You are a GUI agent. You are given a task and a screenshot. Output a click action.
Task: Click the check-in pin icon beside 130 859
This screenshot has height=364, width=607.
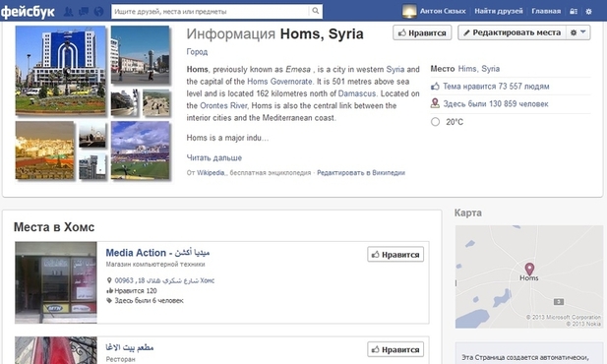click(x=435, y=103)
